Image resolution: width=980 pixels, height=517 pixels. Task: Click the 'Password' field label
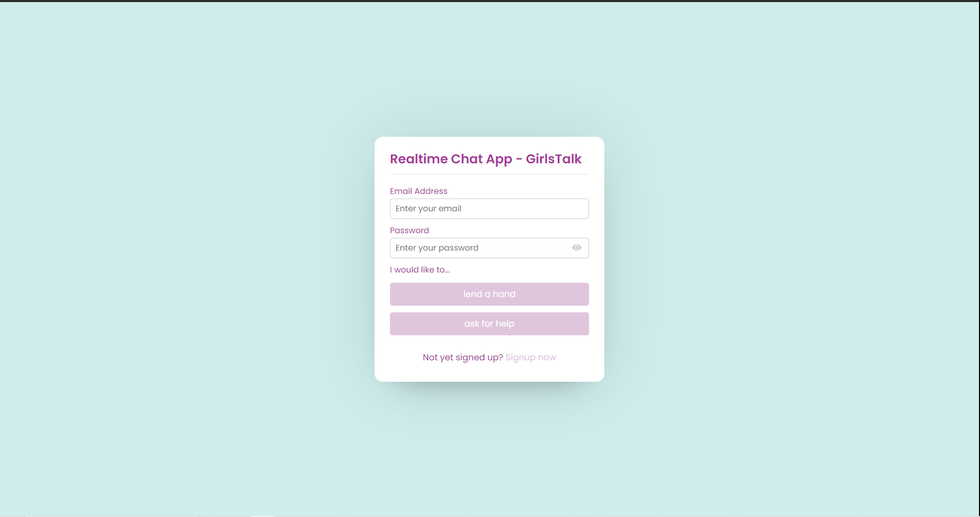409,230
